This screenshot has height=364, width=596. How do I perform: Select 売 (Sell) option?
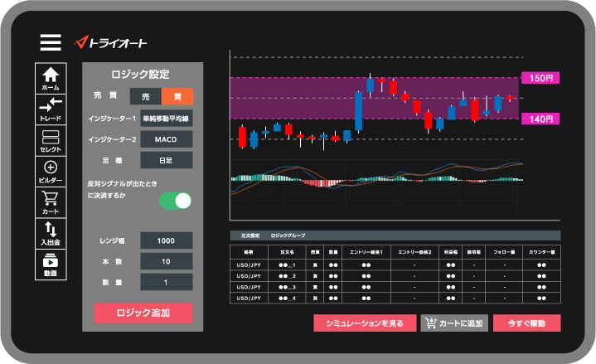point(146,97)
